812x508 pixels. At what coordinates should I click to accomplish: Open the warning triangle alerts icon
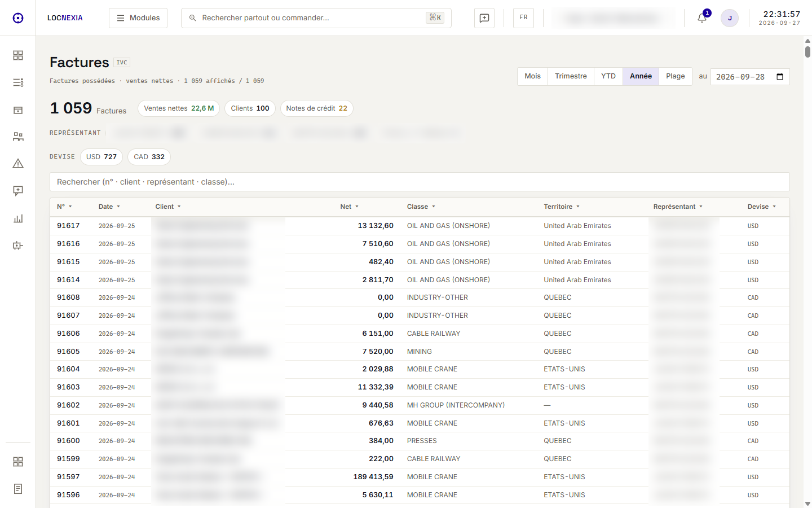point(18,164)
